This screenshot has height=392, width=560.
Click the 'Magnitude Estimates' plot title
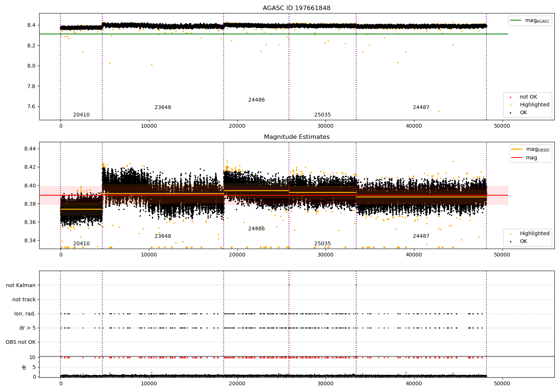pos(296,137)
